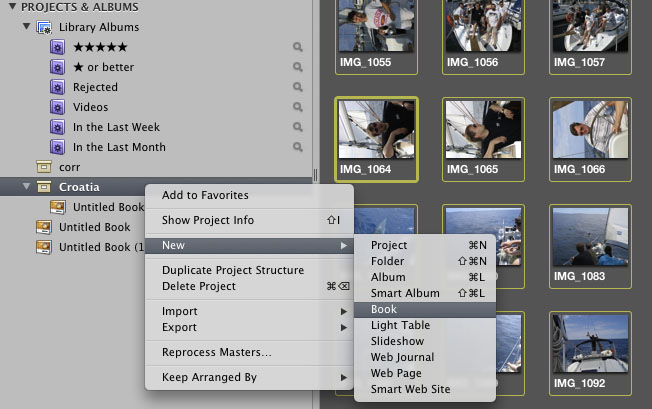Open search magnifier for star or better
652x409 pixels.
[298, 67]
